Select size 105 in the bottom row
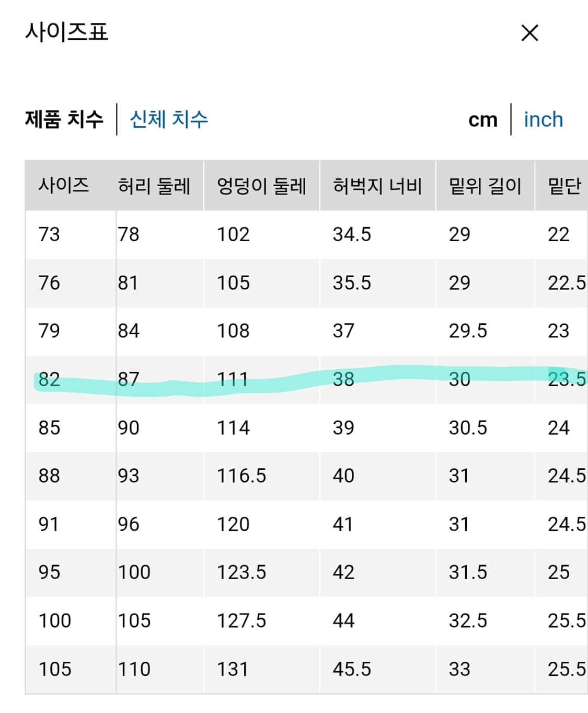The height and width of the screenshot is (713, 588). (54, 669)
